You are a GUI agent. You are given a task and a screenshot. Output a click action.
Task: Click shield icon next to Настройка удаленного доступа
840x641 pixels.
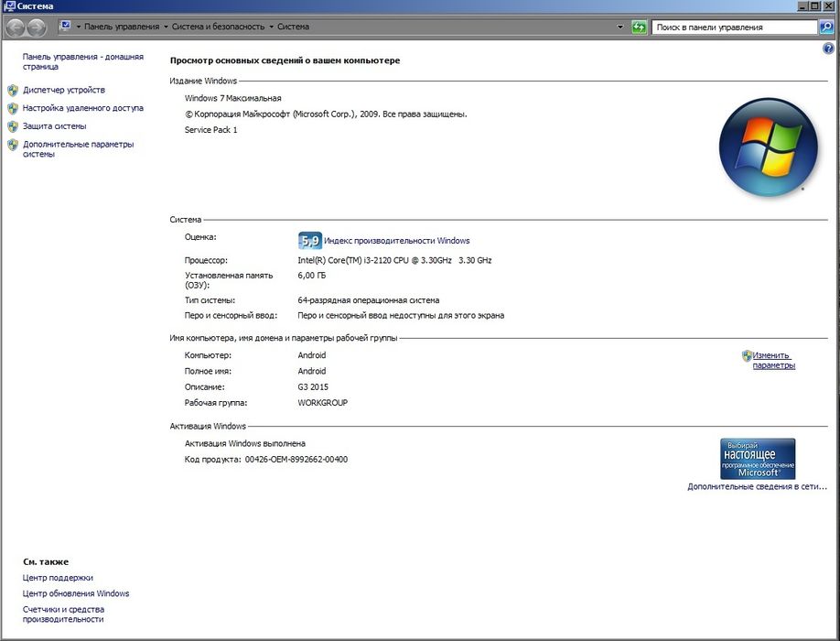click(13, 108)
